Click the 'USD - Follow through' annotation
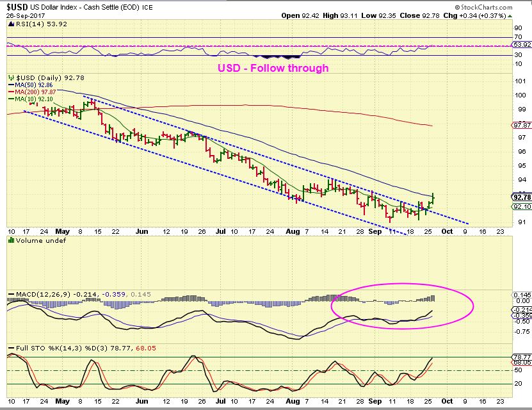 (273, 68)
